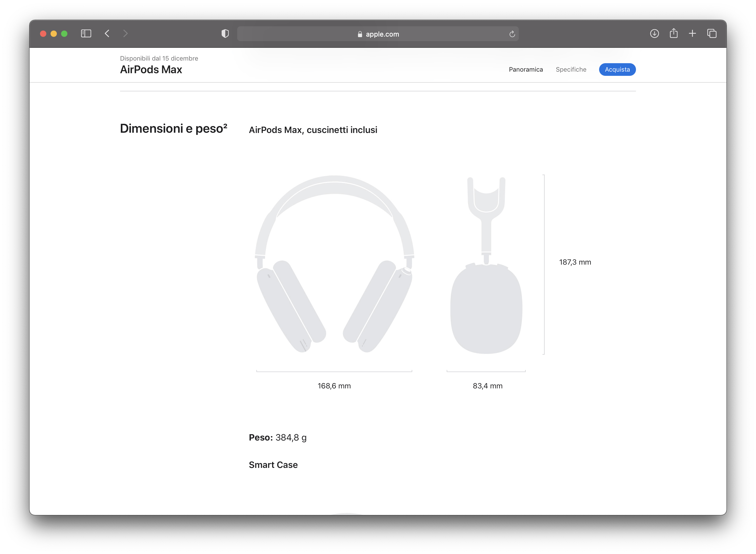
Task: Select the 187,3 mm height label
Action: (x=575, y=262)
